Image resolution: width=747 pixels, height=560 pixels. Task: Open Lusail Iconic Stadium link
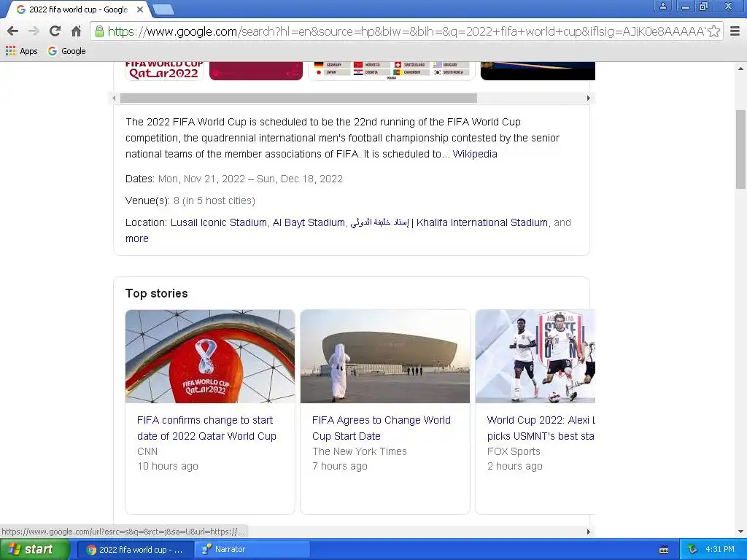pyautogui.click(x=219, y=222)
